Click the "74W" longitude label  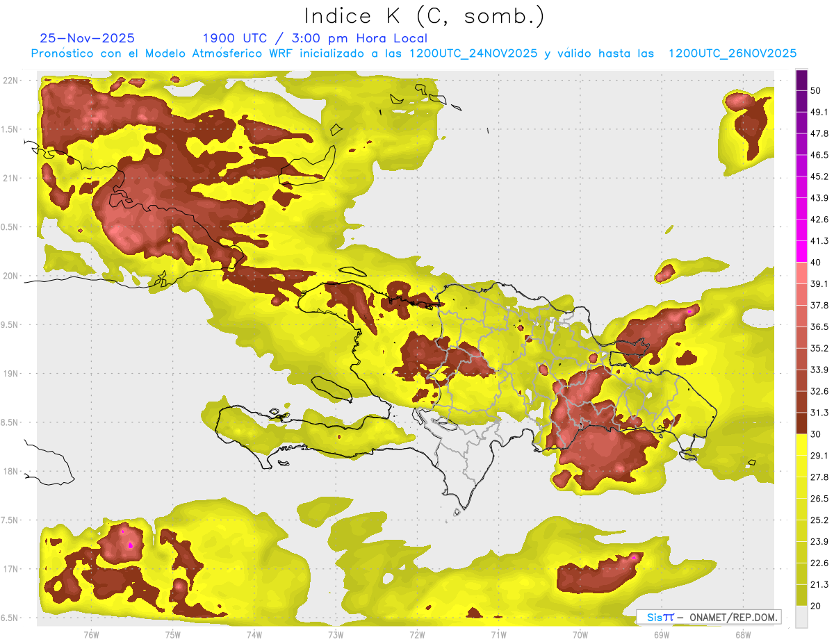(x=254, y=634)
